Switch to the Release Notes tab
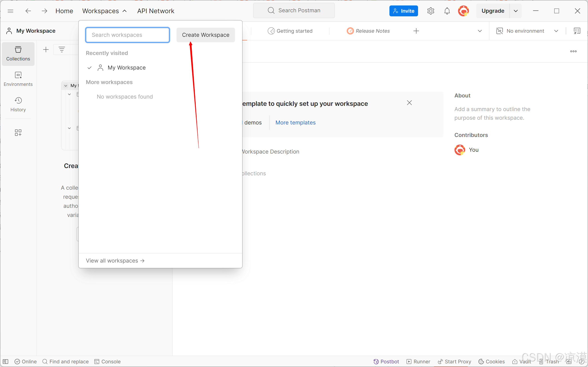 (368, 31)
